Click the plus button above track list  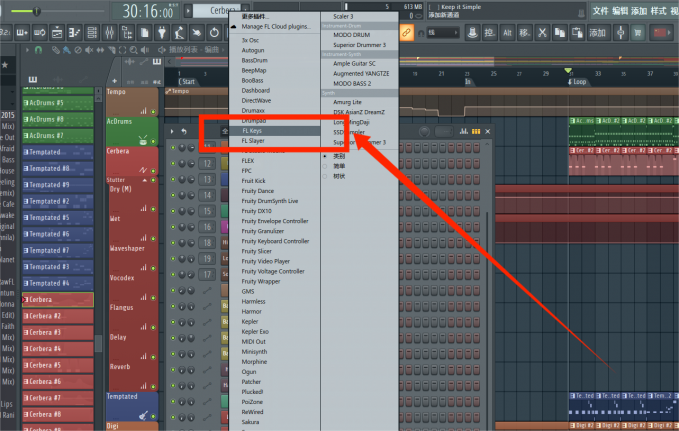click(x=114, y=81)
